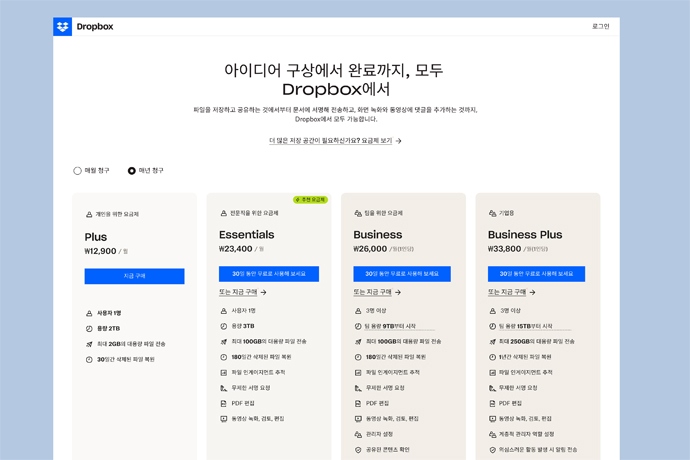Click the person icon beside Plus 개인을 위한 요금제
The image size is (690, 460).
click(89, 214)
